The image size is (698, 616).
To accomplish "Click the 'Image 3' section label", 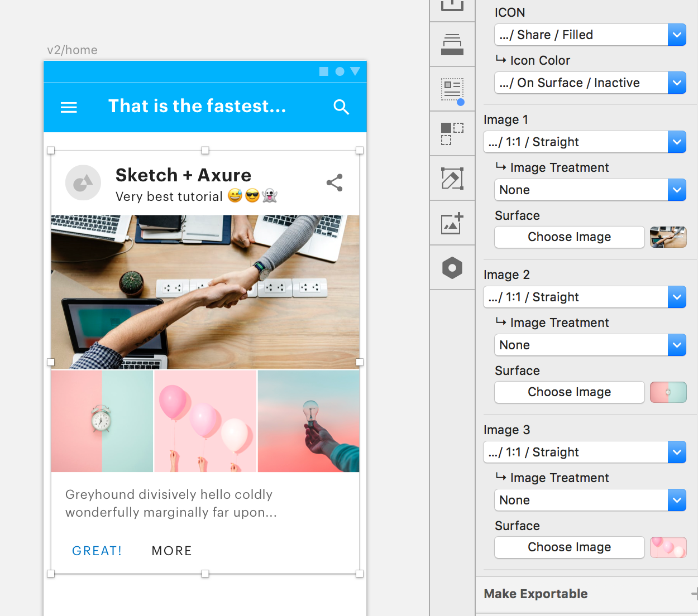I will coord(506,430).
